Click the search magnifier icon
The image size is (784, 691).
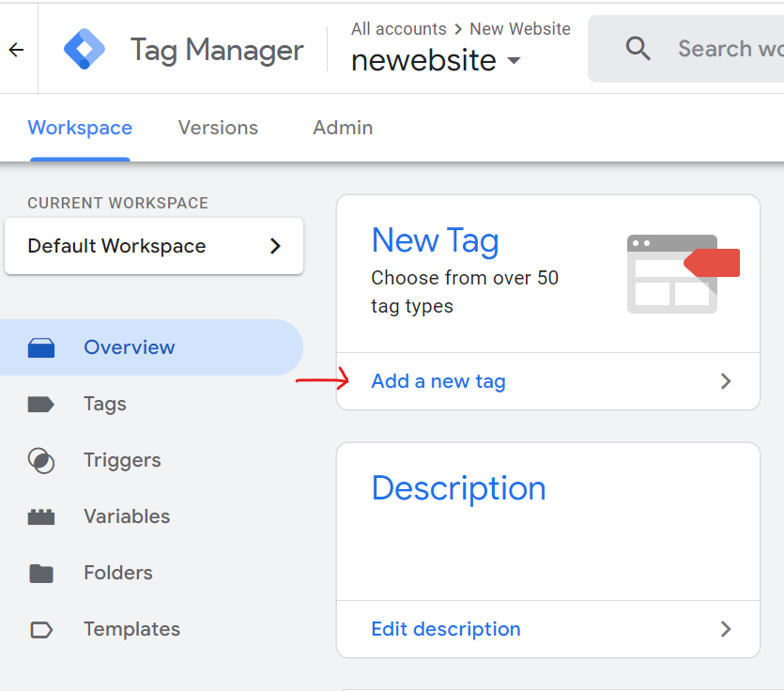click(638, 49)
